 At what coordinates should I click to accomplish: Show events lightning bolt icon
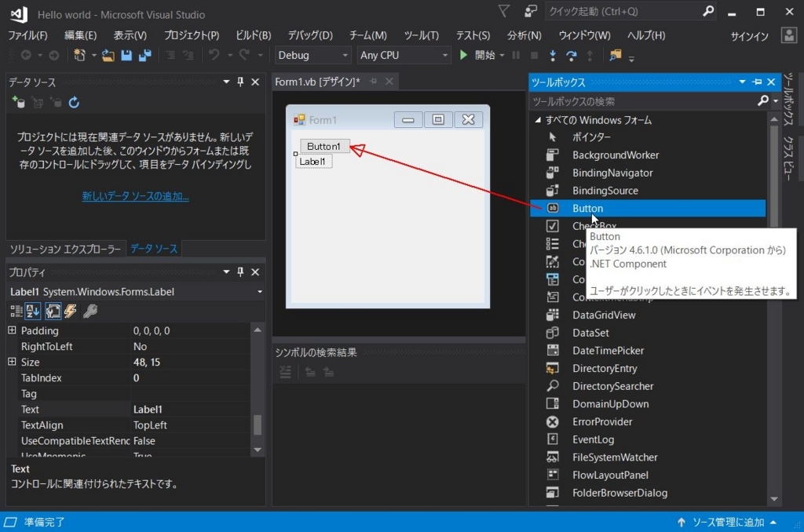tap(70, 311)
